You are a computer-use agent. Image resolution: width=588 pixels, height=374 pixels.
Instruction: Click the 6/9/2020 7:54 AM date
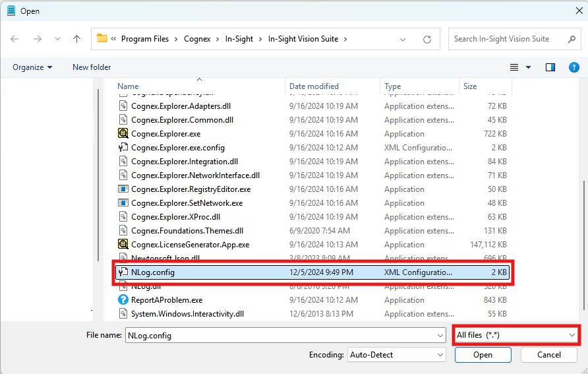click(320, 231)
